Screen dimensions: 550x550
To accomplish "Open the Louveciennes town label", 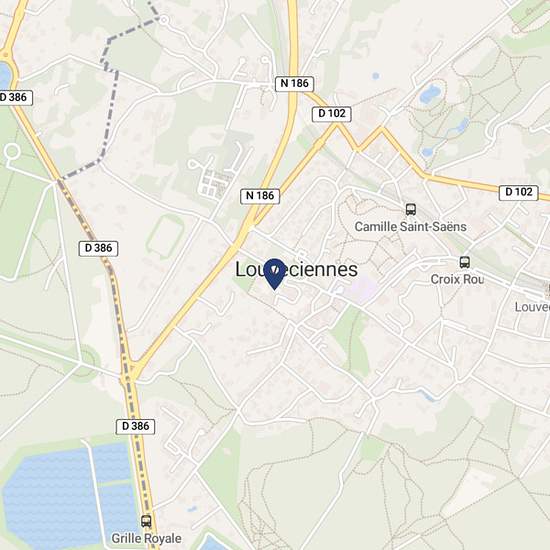I will point(296,269).
